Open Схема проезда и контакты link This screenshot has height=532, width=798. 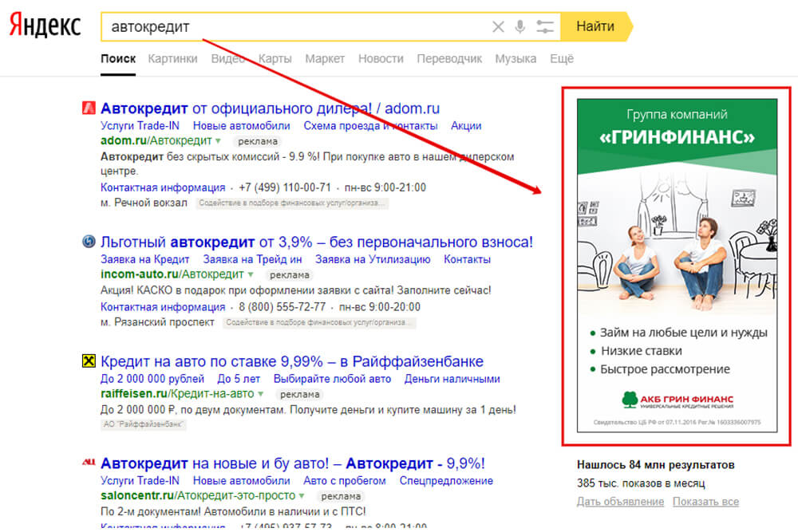pyautogui.click(x=370, y=126)
